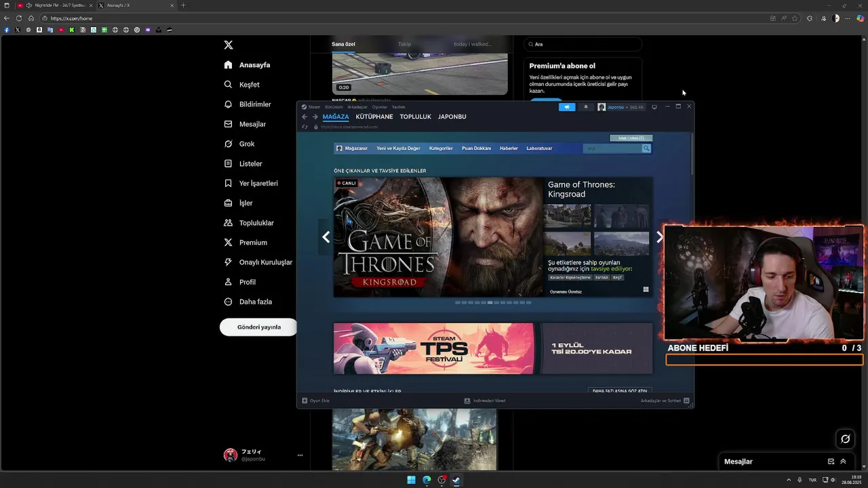Open Yer İşaretleri bookmarks in X
This screenshot has width=868, height=488.
pyautogui.click(x=251, y=183)
